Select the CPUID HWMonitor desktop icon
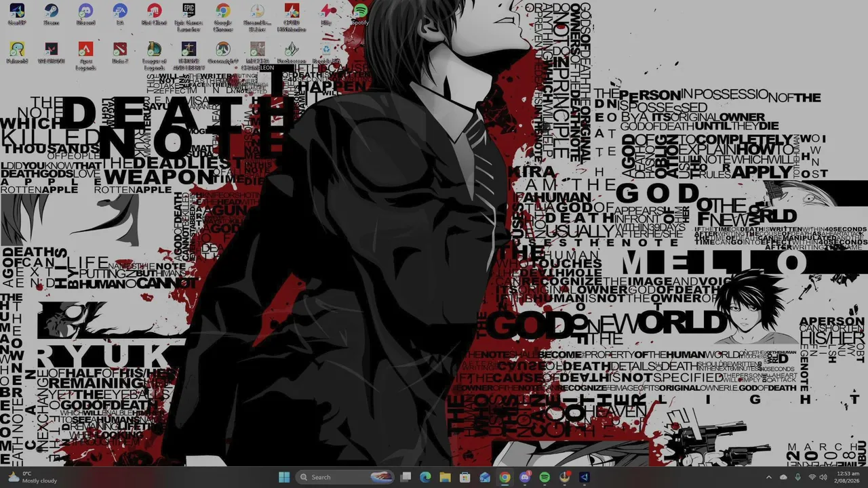The image size is (868, 488). [292, 18]
